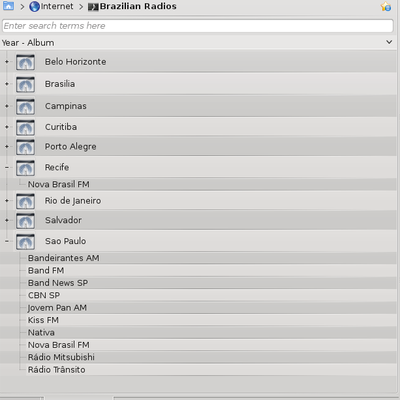The image size is (400, 400).
Task: Collapse the Sao Paulo node
Action: pyautogui.click(x=7, y=241)
